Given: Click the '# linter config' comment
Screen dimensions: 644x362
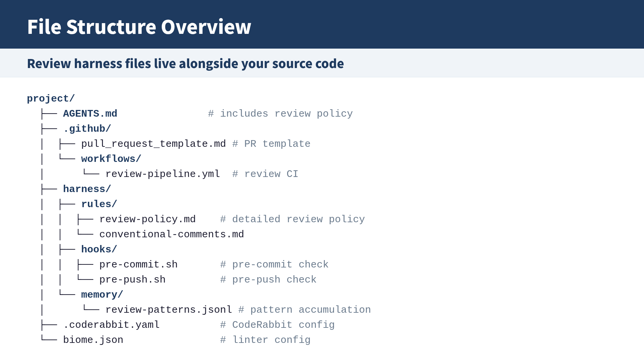Looking at the screenshot, I should pos(265,340).
